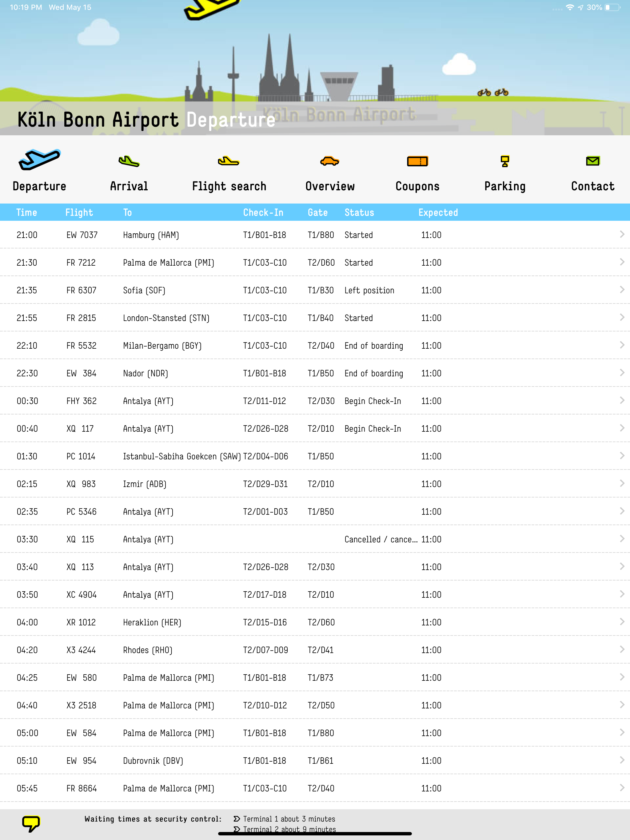The image size is (630, 840).
Task: Tap the green Arrival landing plane icon
Action: (129, 161)
